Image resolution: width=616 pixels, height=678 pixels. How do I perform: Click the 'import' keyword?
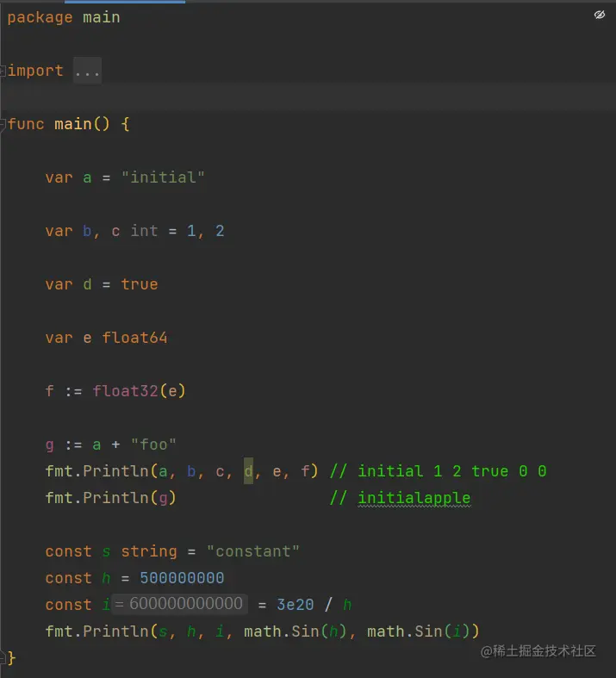35,71
